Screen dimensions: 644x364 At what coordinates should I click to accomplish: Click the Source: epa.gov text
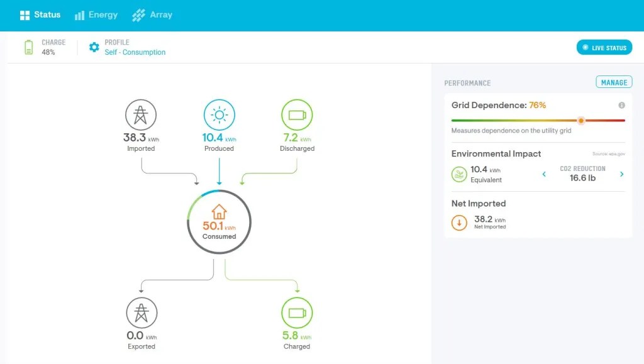tap(609, 154)
